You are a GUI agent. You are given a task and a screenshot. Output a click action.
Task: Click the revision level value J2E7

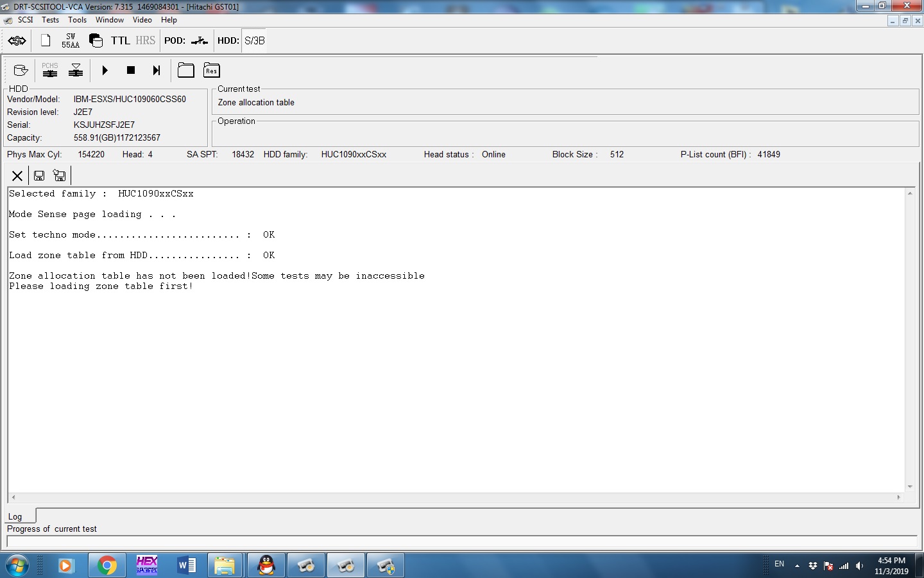[x=83, y=112]
